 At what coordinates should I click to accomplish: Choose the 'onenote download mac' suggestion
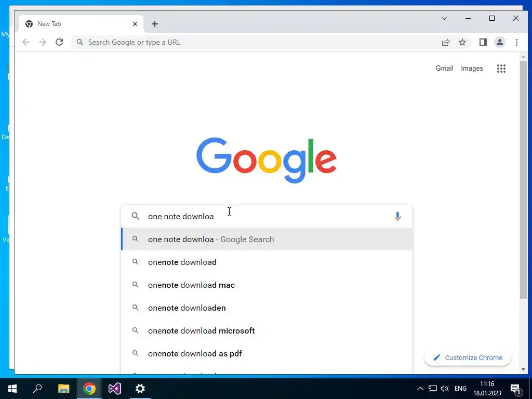pos(267,285)
